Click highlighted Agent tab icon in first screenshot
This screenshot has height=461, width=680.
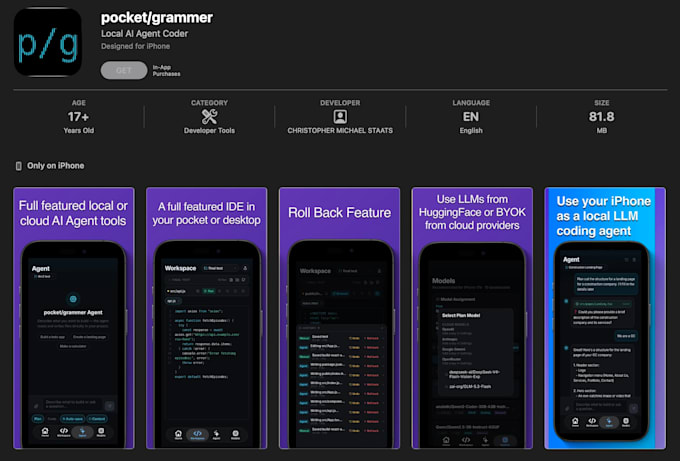pyautogui.click(x=82, y=432)
